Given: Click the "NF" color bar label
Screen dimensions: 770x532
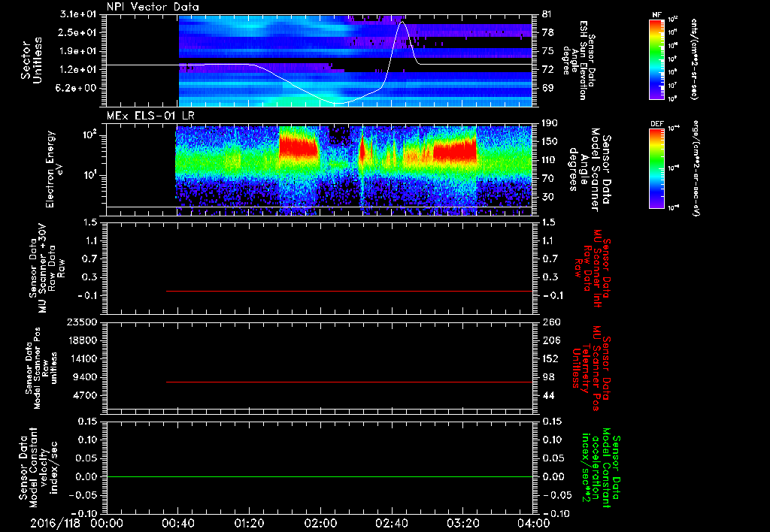Looking at the screenshot, I should 657,15.
